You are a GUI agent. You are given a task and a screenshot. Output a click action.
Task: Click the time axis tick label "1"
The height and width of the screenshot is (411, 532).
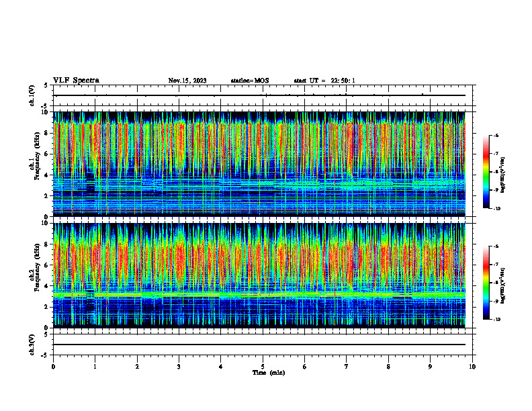point(95,367)
